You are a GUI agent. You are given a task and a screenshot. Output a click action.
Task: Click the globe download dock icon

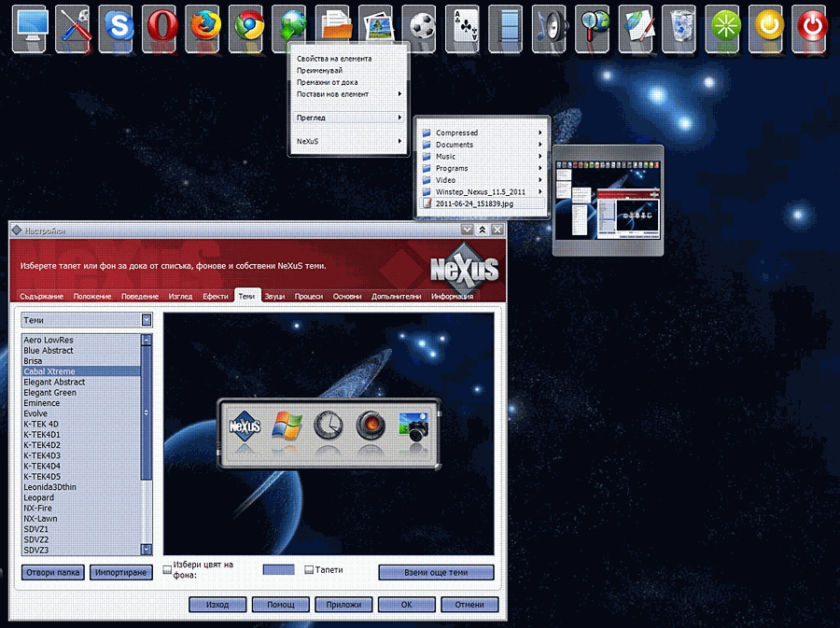click(x=291, y=26)
